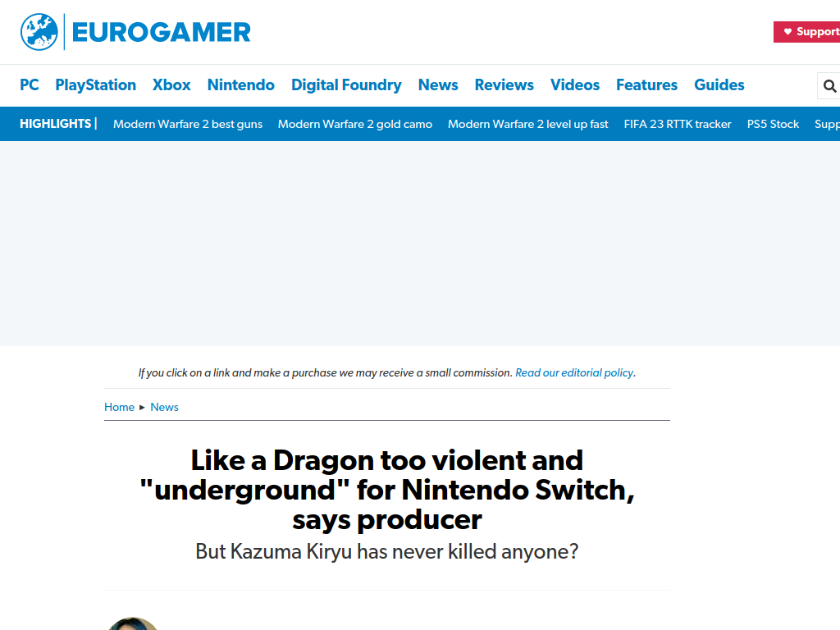Open the Videos section
The height and width of the screenshot is (630, 840).
coord(575,84)
